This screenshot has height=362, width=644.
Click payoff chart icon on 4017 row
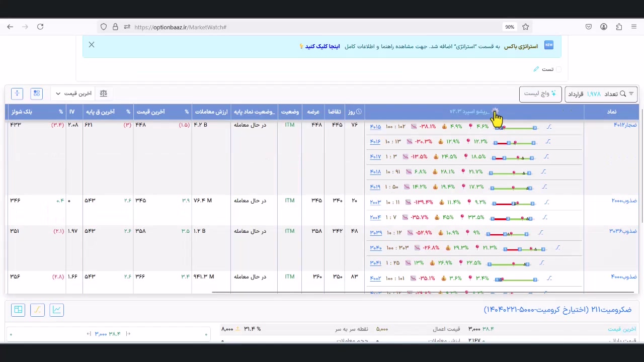pos(546,157)
